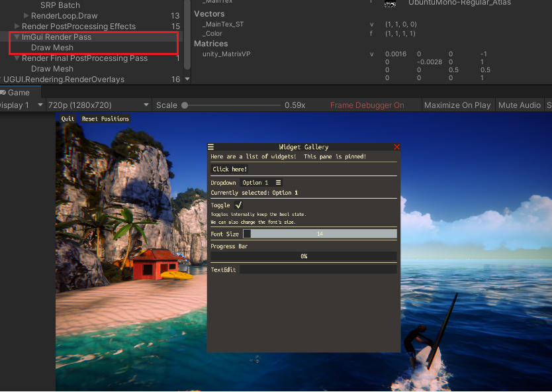This screenshot has height=392, width=552.
Task: Click the Scale slider knob
Action: pyautogui.click(x=185, y=105)
